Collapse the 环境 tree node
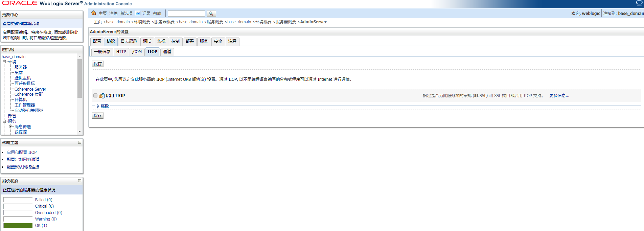The height and width of the screenshot is (231, 644). coord(4,62)
